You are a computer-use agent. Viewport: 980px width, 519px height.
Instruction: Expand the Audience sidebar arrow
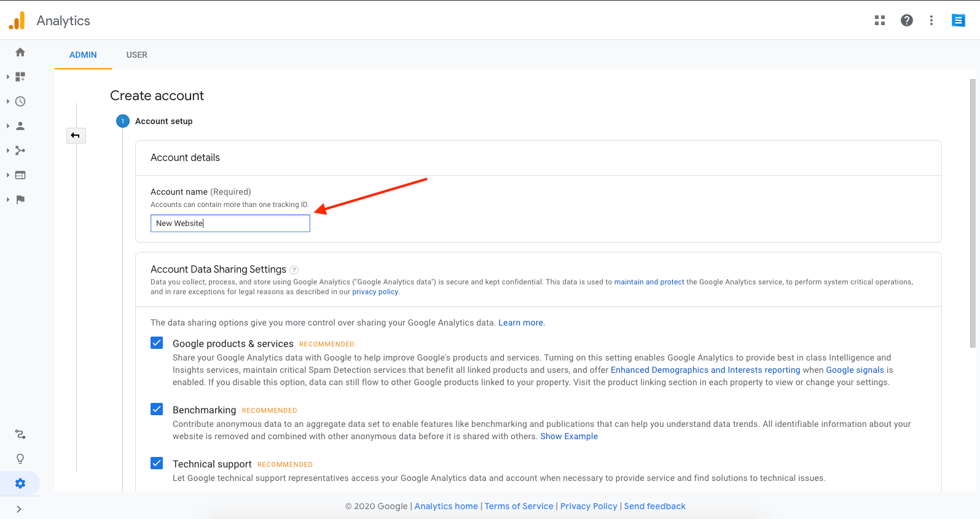8,126
